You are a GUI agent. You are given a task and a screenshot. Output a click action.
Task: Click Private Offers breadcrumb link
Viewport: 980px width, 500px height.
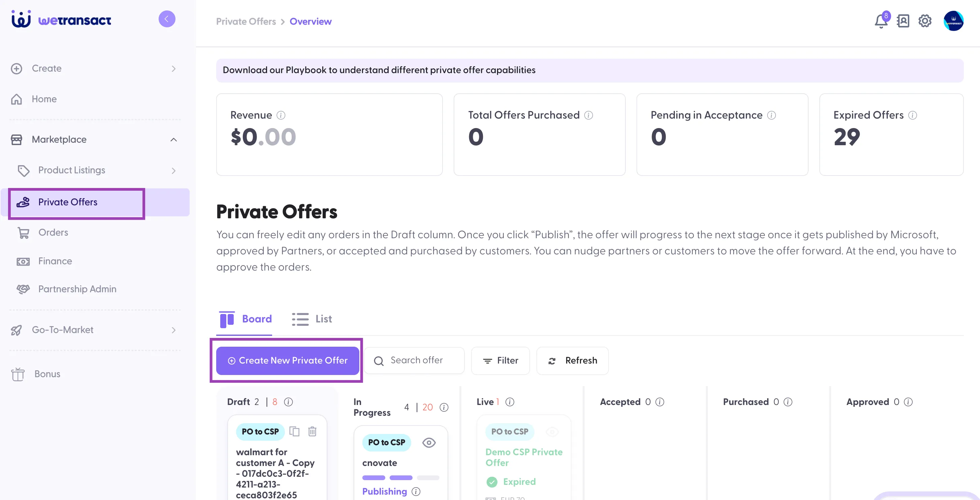click(246, 21)
